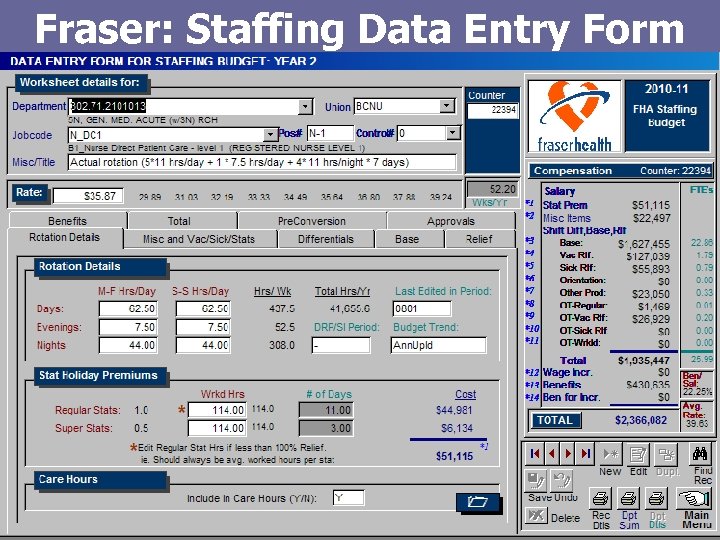Click Budget Trend field AnnUpld
Screen dimensions: 720x540
(x=439, y=345)
